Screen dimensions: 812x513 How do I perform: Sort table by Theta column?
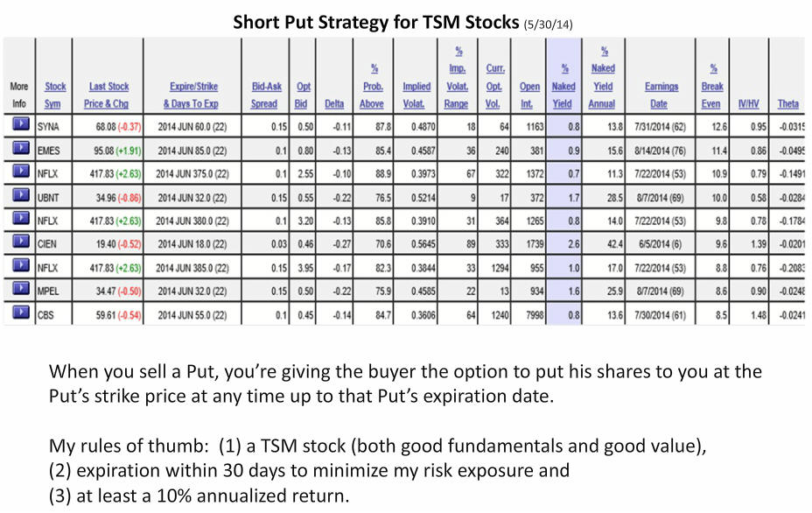[787, 103]
